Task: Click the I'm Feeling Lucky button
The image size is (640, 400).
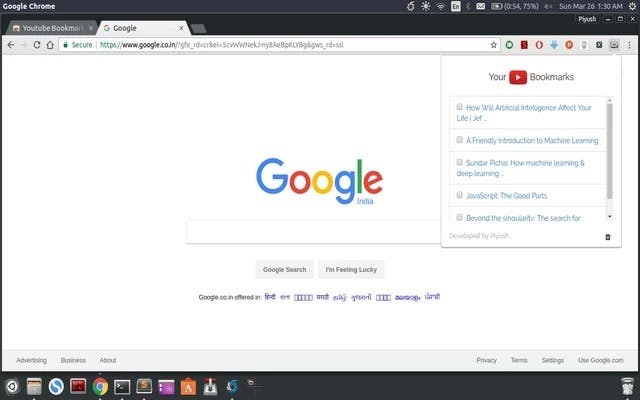Action: pyautogui.click(x=351, y=270)
